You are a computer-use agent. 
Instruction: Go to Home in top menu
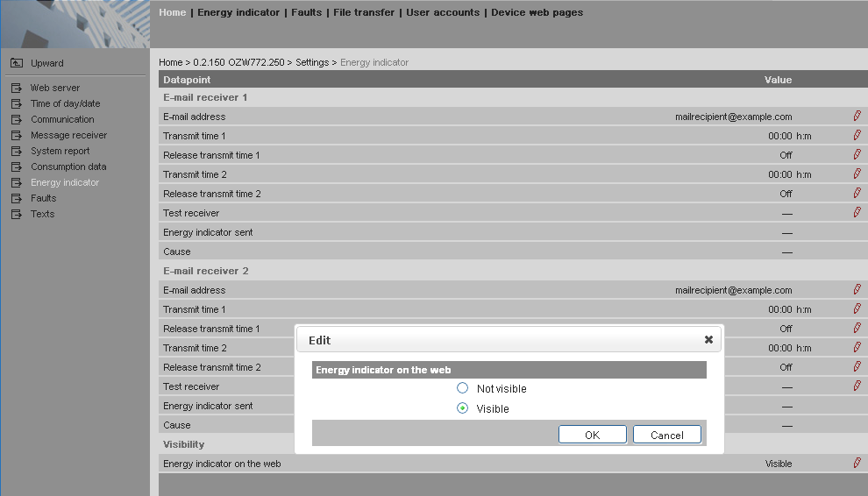pyautogui.click(x=172, y=12)
